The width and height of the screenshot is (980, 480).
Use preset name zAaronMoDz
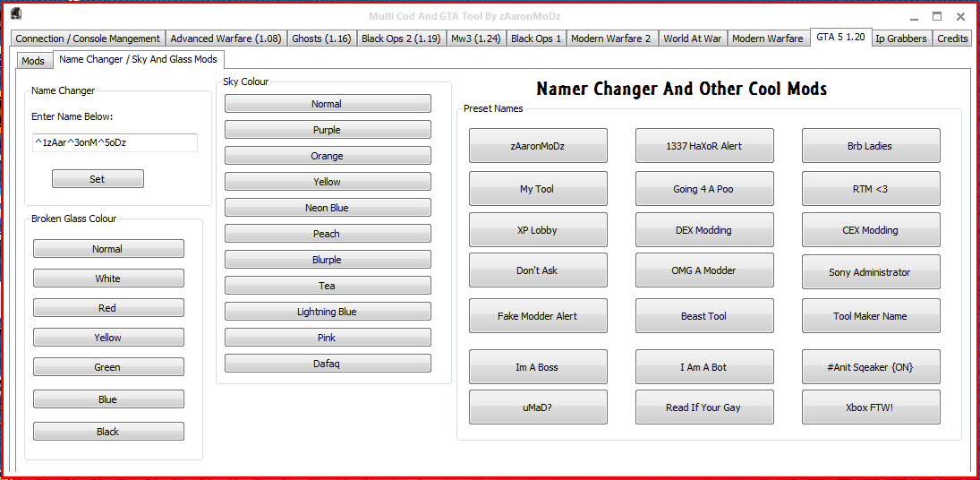click(x=538, y=146)
